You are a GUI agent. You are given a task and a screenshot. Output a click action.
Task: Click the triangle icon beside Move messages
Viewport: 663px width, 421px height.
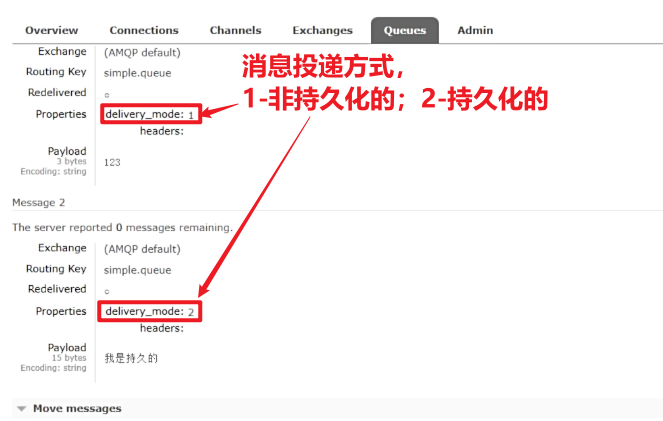(22, 409)
